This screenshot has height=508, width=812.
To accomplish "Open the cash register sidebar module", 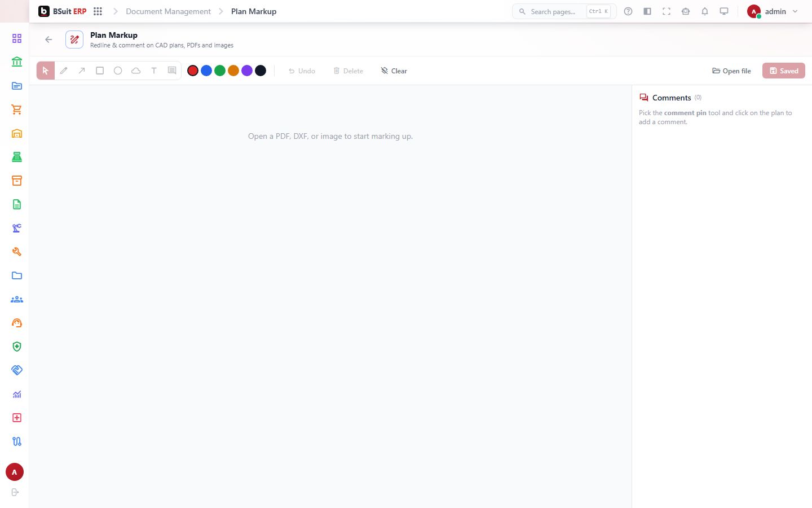I will coord(17,157).
